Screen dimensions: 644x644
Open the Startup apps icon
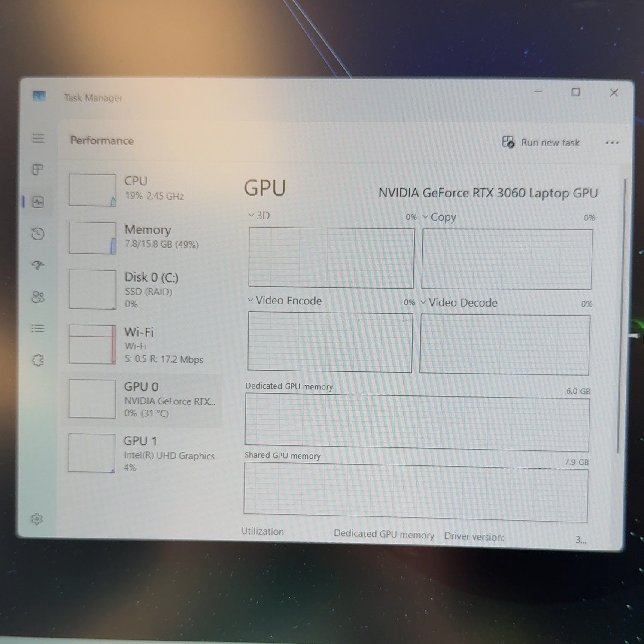(x=38, y=265)
